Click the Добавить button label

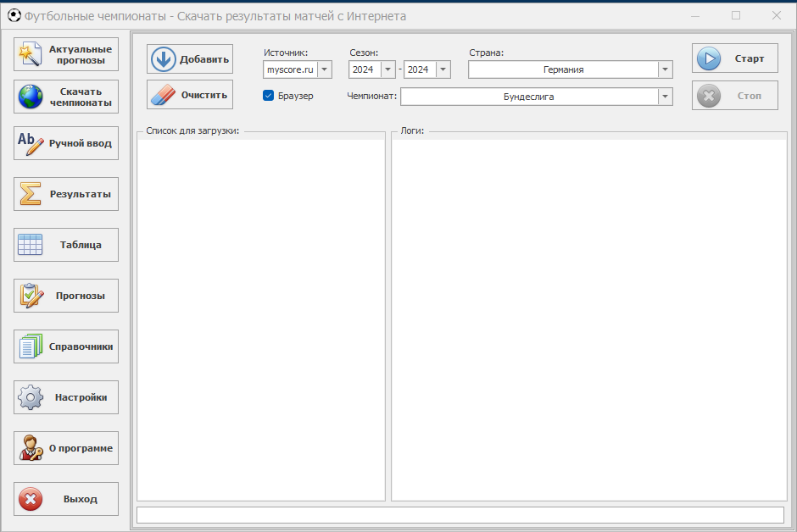204,59
